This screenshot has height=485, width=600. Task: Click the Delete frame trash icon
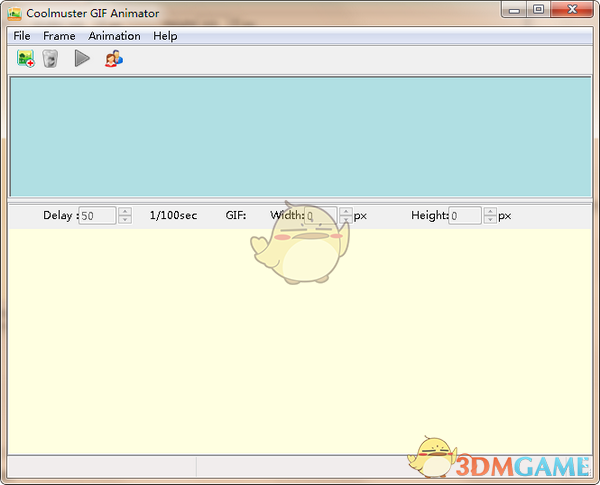(50, 59)
